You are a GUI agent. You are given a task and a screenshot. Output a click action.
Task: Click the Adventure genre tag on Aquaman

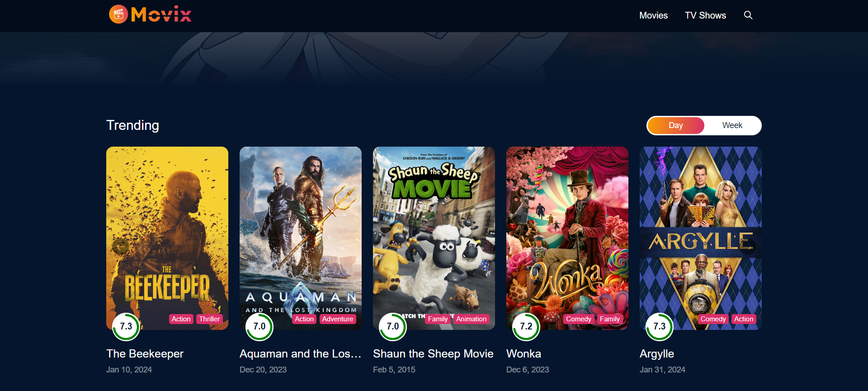(x=338, y=319)
